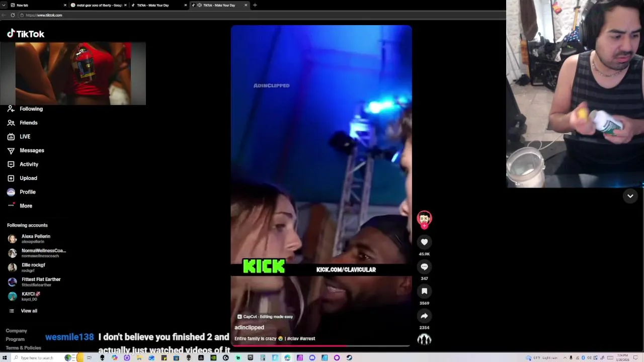The width and height of the screenshot is (644, 362).
Task: Reload the page with the refresh button
Action: (x=13, y=15)
